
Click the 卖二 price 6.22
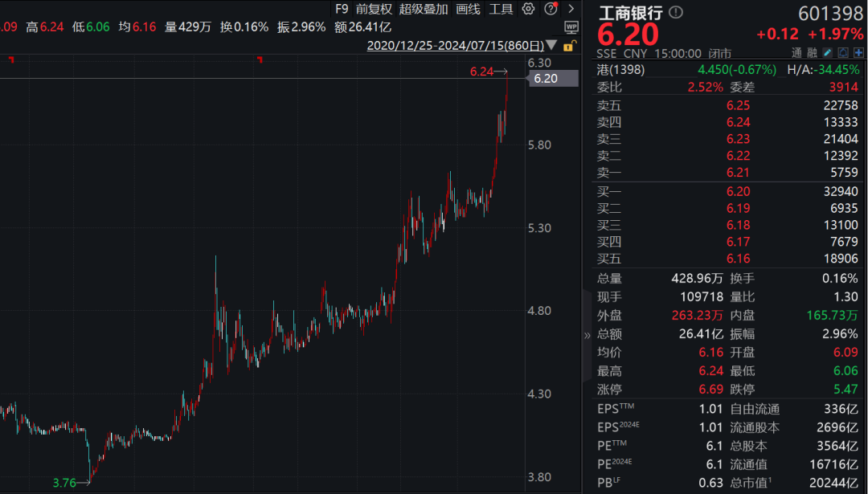[x=738, y=156]
